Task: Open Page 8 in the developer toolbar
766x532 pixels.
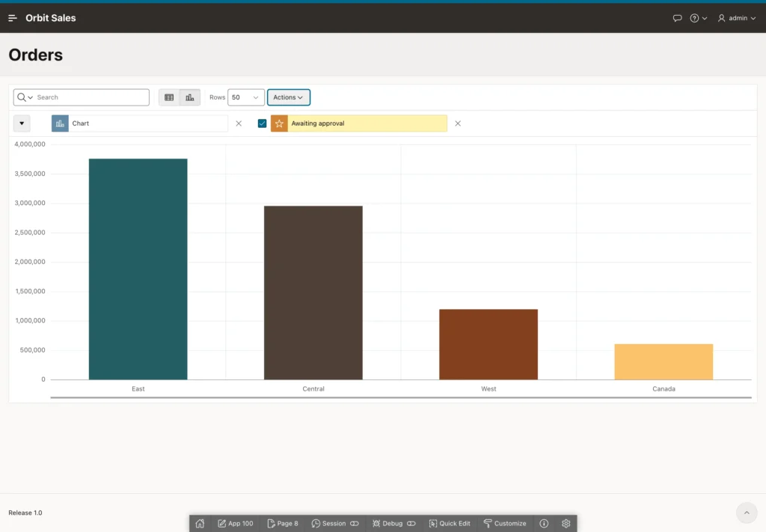Action: (283, 523)
